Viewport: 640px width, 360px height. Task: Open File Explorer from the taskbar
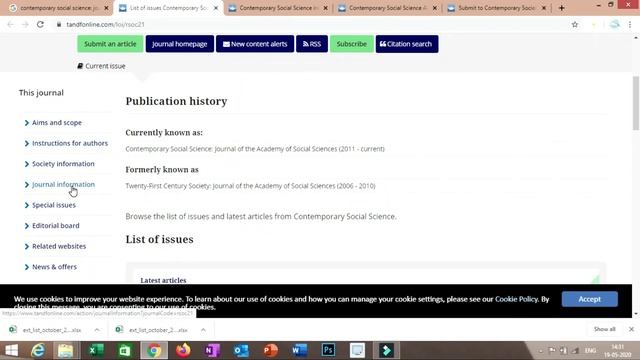tap(65, 350)
